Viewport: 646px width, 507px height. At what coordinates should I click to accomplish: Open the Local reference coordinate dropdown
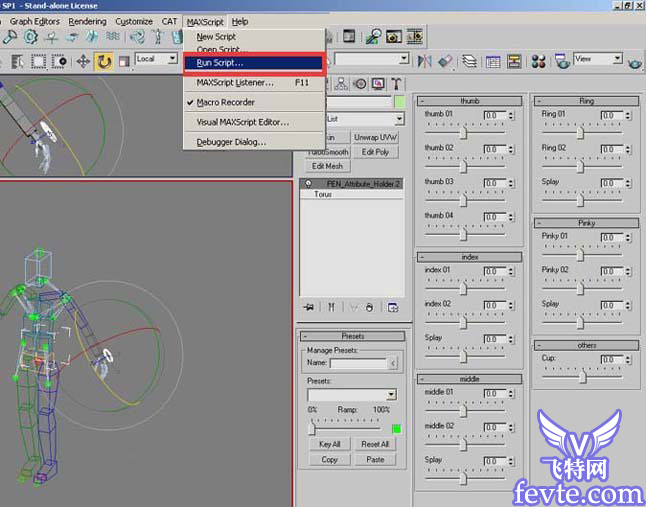pos(156,59)
